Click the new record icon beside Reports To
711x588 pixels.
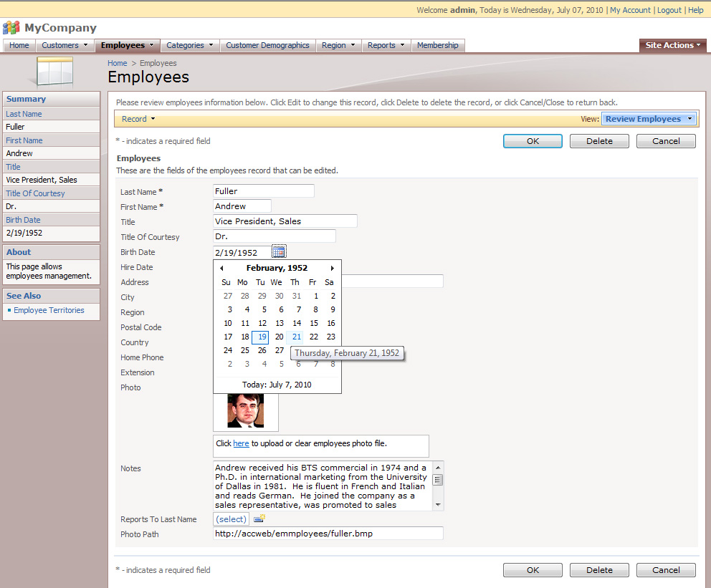pyautogui.click(x=259, y=518)
